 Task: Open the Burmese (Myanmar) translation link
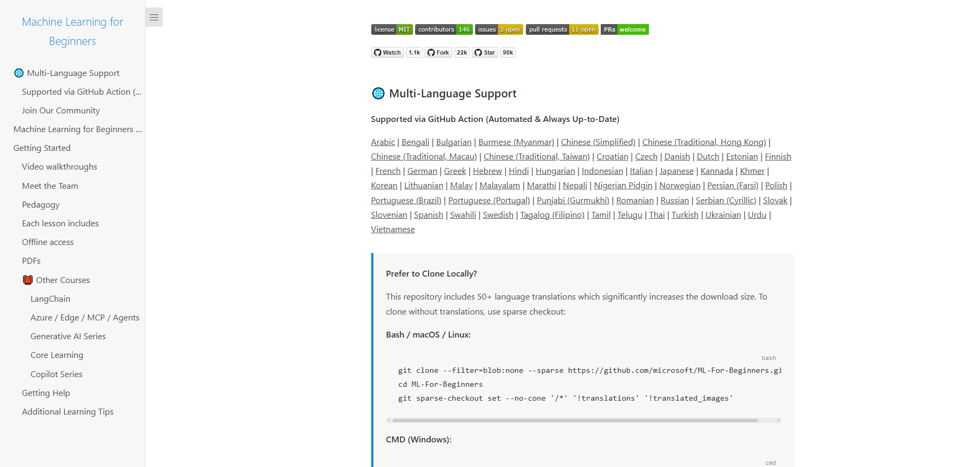[x=516, y=142]
